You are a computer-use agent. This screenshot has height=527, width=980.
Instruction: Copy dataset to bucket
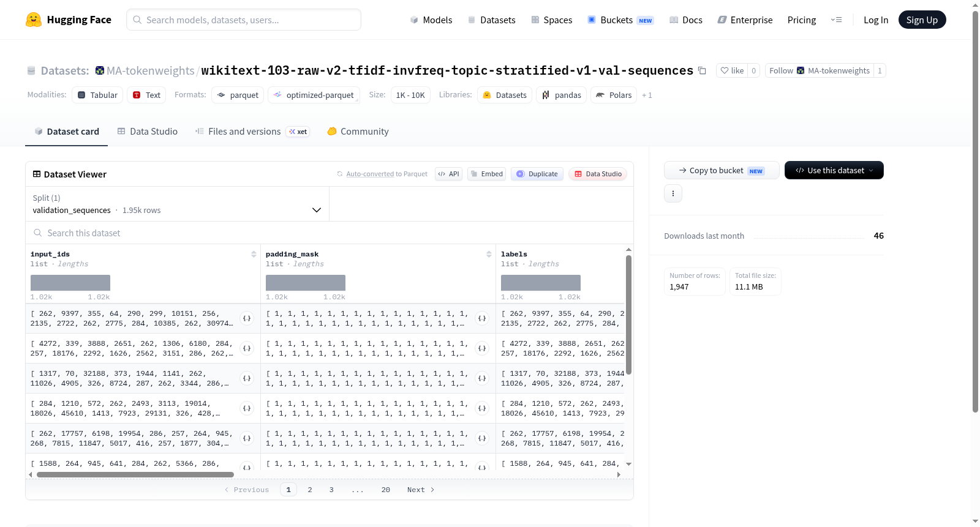click(x=722, y=170)
